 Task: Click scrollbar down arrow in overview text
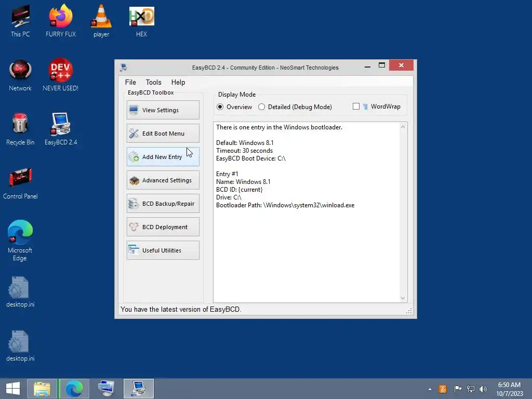point(403,298)
